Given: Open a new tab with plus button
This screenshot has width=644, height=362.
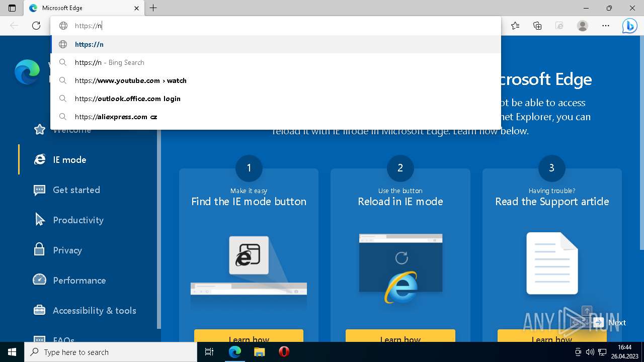Looking at the screenshot, I should tap(153, 8).
